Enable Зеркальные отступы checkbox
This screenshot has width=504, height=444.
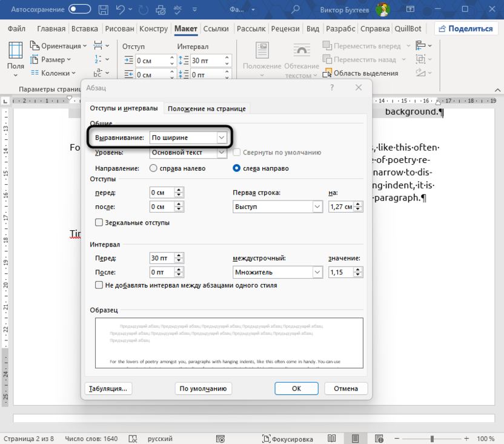(99, 223)
